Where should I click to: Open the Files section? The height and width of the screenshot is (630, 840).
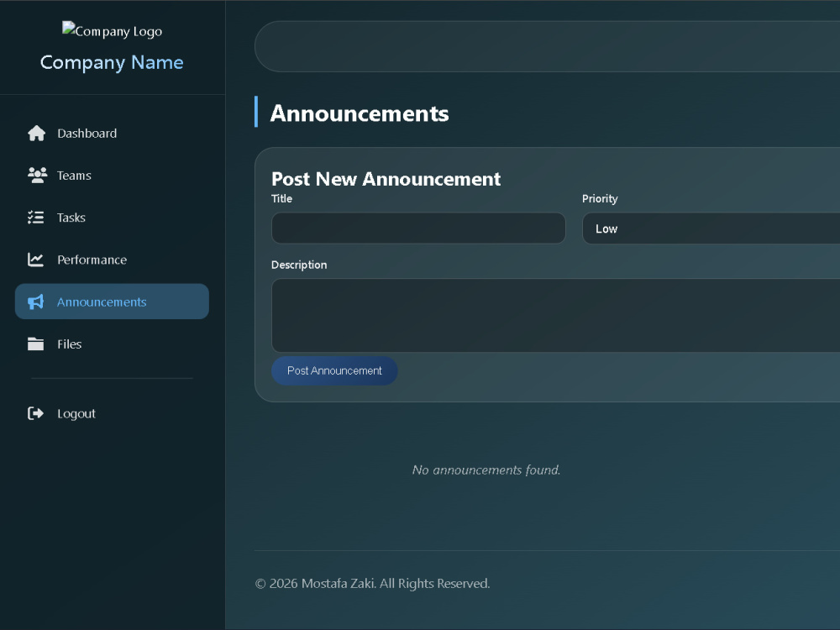point(112,344)
